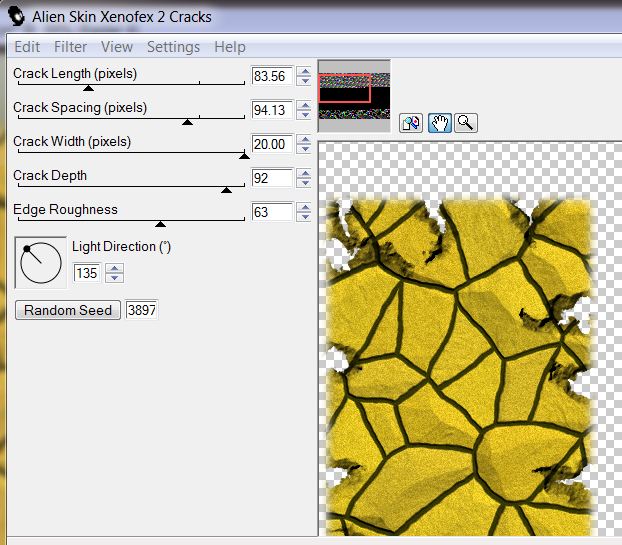The image size is (622, 545).
Task: Click the Edge Roughness value field 63
Action: point(272,212)
